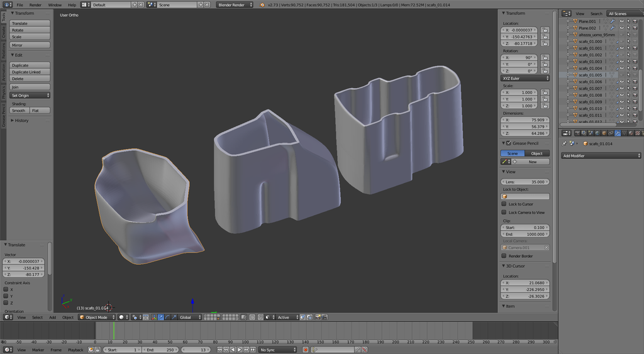Select the rotate manipulator arc icon
This screenshot has width=644, height=354.
tap(167, 317)
